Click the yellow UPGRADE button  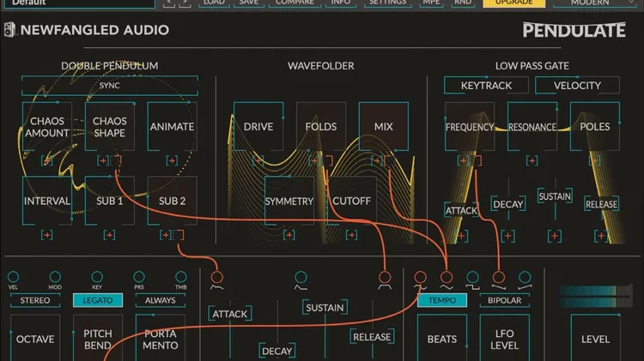click(x=514, y=3)
